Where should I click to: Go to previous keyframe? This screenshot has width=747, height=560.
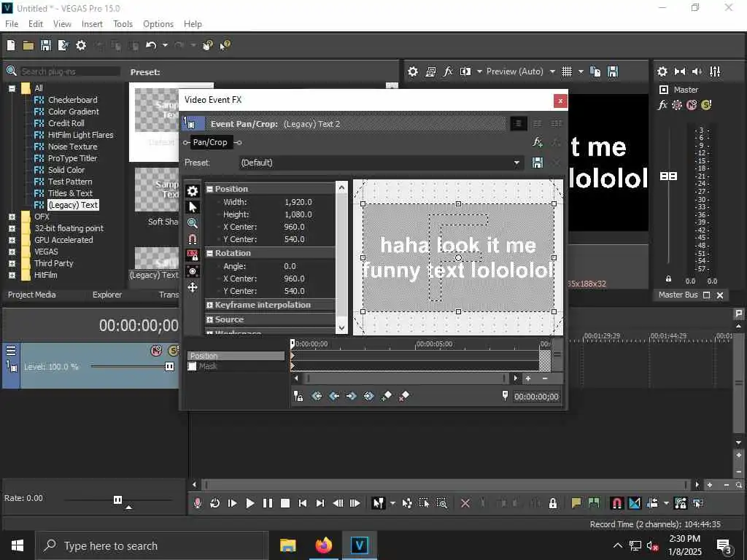(334, 396)
